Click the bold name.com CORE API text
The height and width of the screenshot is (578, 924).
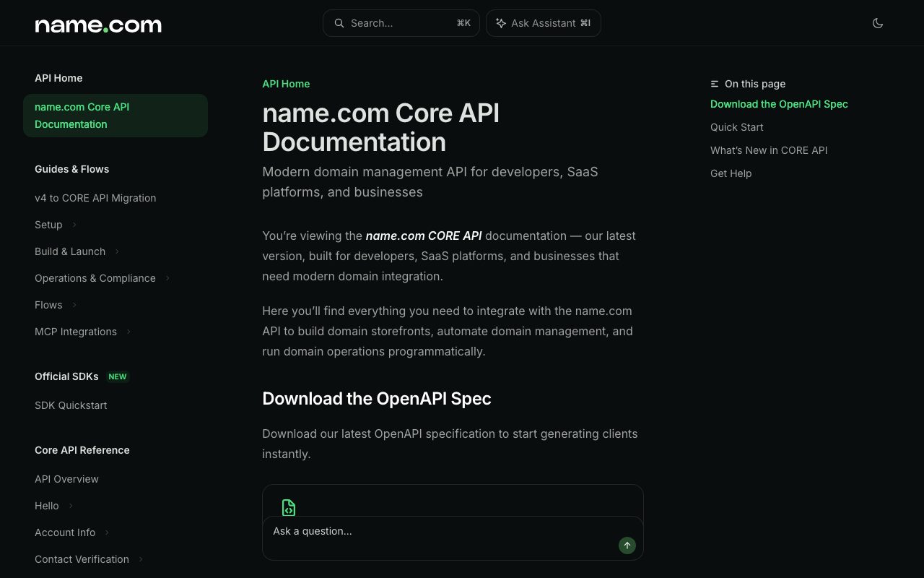coord(424,236)
